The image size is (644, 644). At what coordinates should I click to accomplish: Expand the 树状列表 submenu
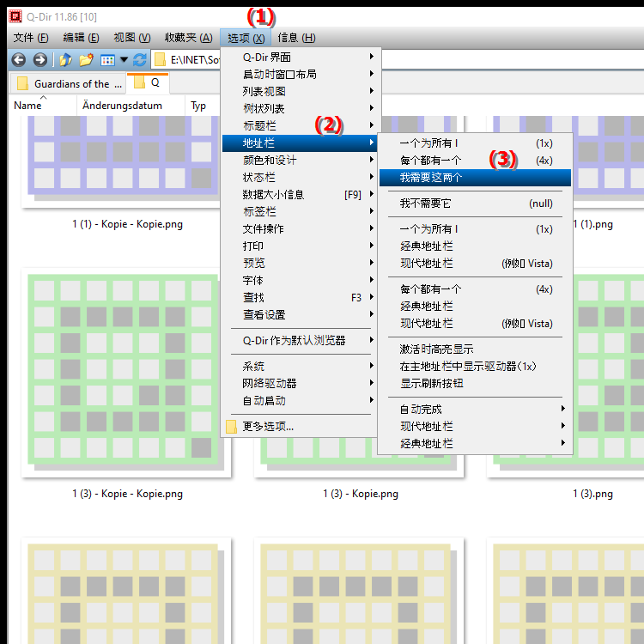[x=300, y=109]
